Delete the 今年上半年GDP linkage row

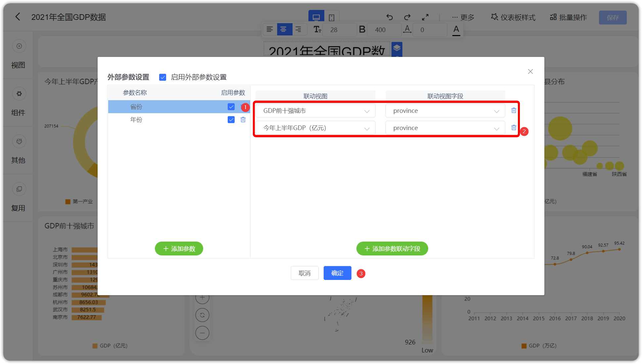[514, 127]
